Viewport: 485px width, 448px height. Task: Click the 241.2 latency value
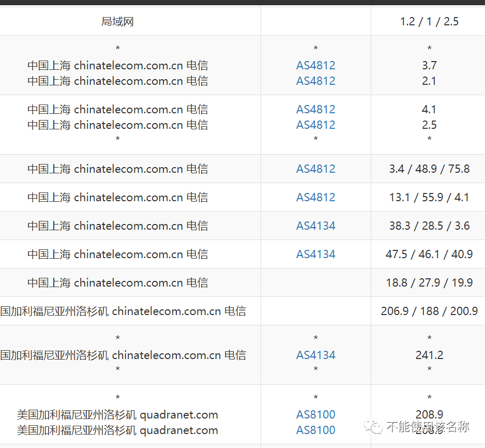point(429,355)
